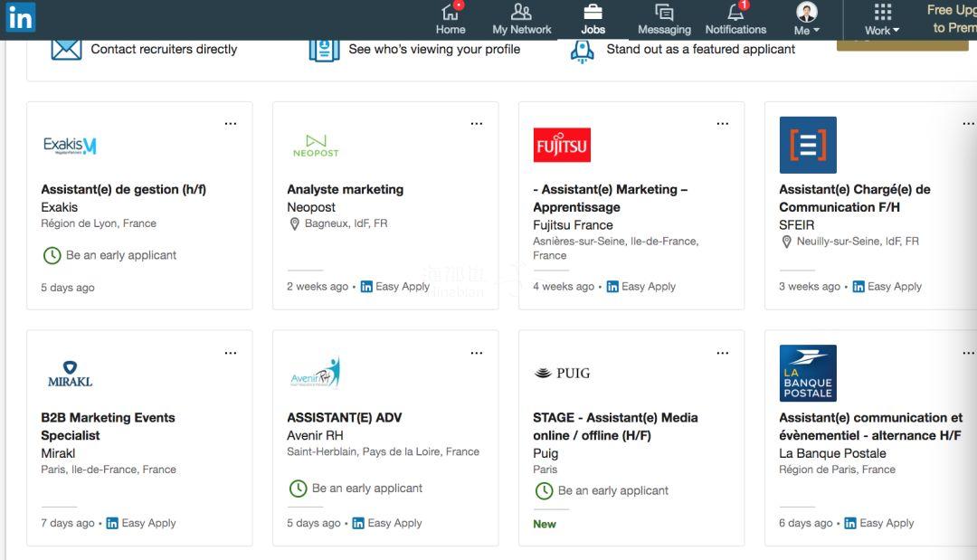The height and width of the screenshot is (560, 977).
Task: Click Easy Apply icon on Fujitsu card
Action: click(x=612, y=287)
